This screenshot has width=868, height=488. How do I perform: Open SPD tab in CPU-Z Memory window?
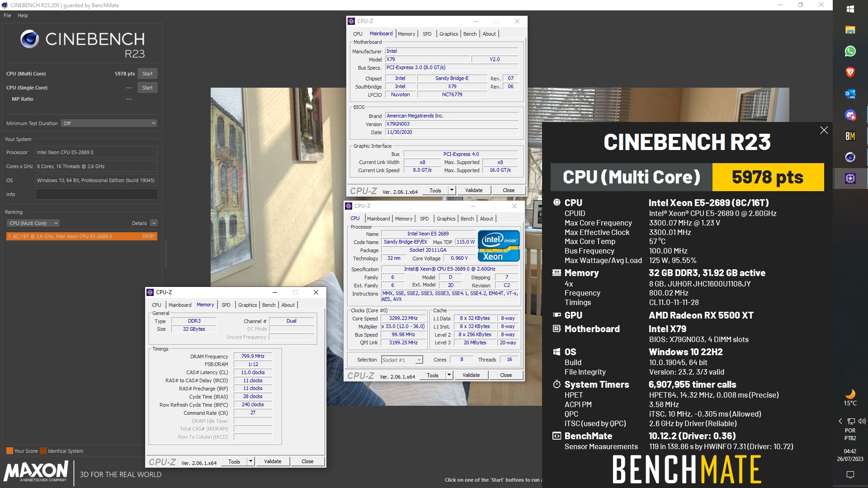click(x=226, y=305)
